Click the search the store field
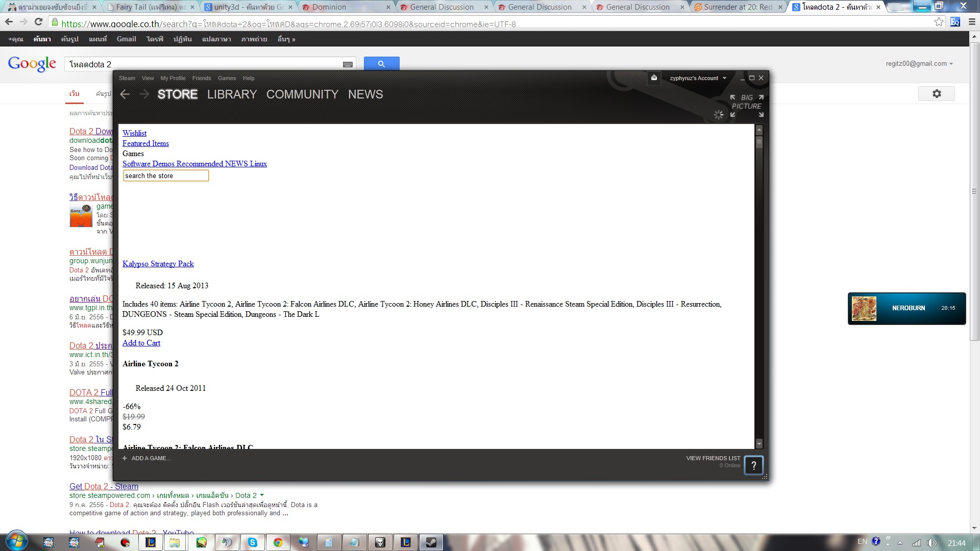 tap(165, 176)
